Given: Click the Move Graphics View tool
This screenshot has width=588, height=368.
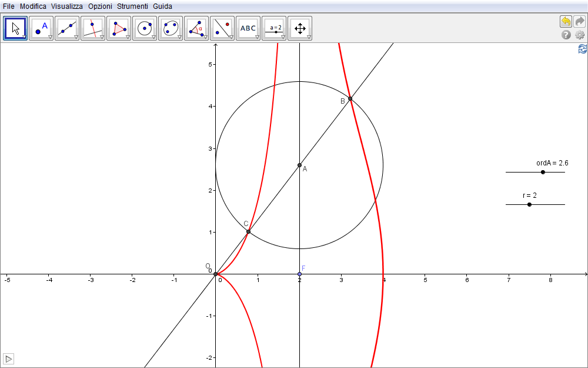Looking at the screenshot, I should [x=300, y=28].
